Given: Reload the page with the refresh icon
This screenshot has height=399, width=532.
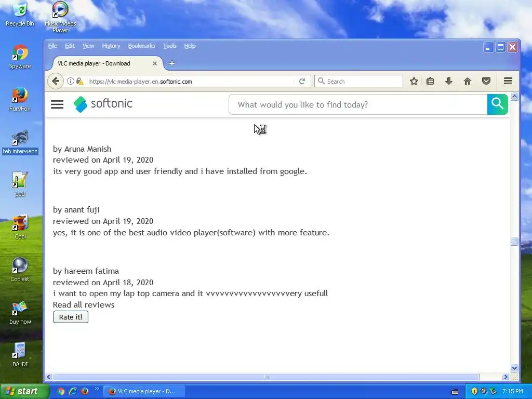Looking at the screenshot, I should [302, 81].
